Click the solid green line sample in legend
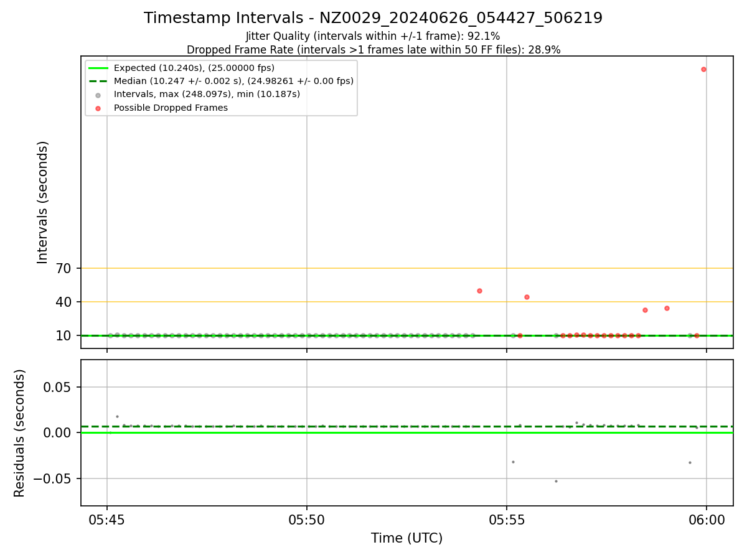 [98, 68]
